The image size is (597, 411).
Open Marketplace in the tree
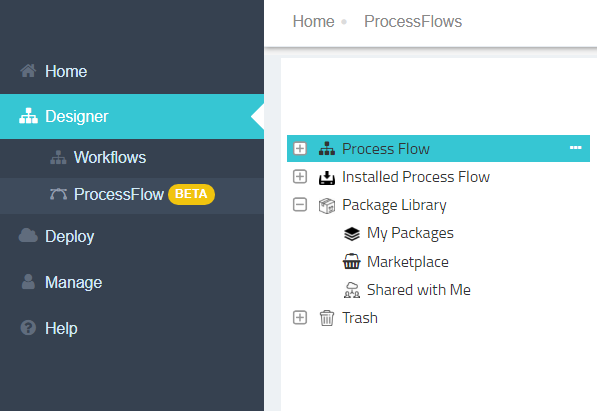pos(408,262)
